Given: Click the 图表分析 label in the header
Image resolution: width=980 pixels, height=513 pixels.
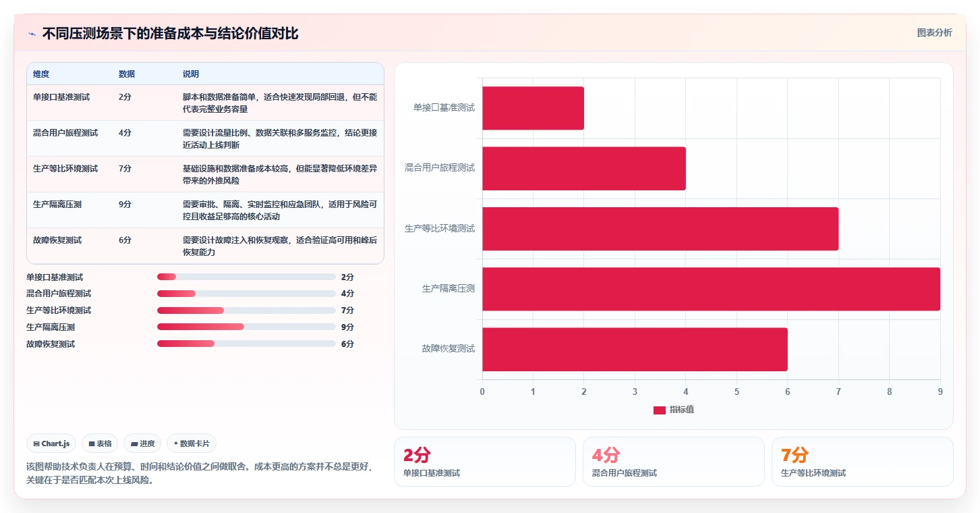Looking at the screenshot, I should [934, 32].
